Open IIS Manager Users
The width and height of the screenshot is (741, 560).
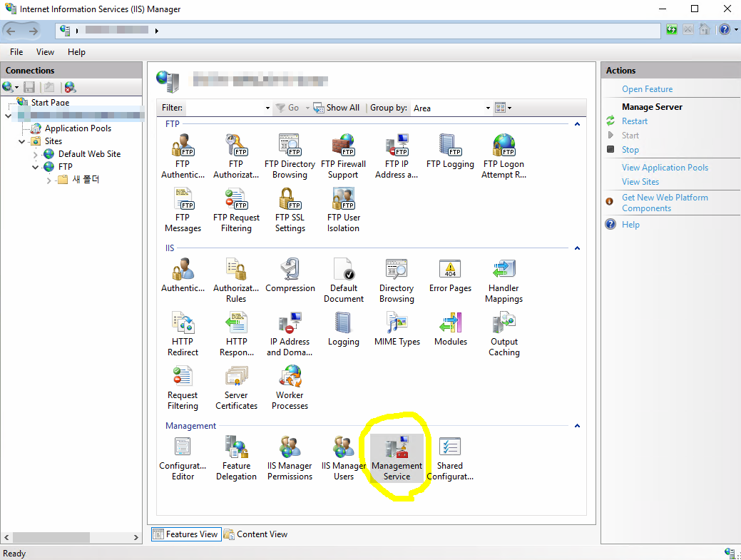click(x=343, y=458)
